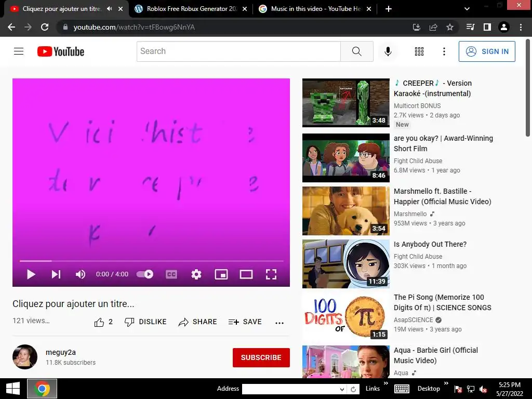Open the YouTube apps grid
The height and width of the screenshot is (399, 532).
[419, 51]
